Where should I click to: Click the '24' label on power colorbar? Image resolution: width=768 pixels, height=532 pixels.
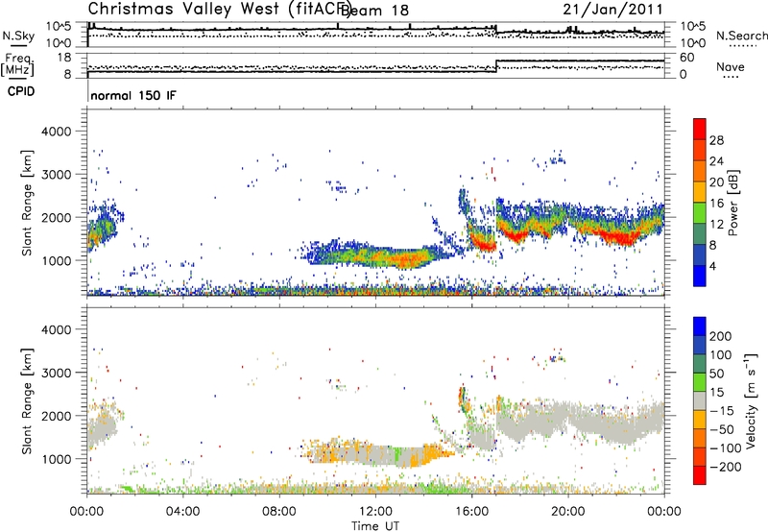pyautogui.click(x=716, y=161)
